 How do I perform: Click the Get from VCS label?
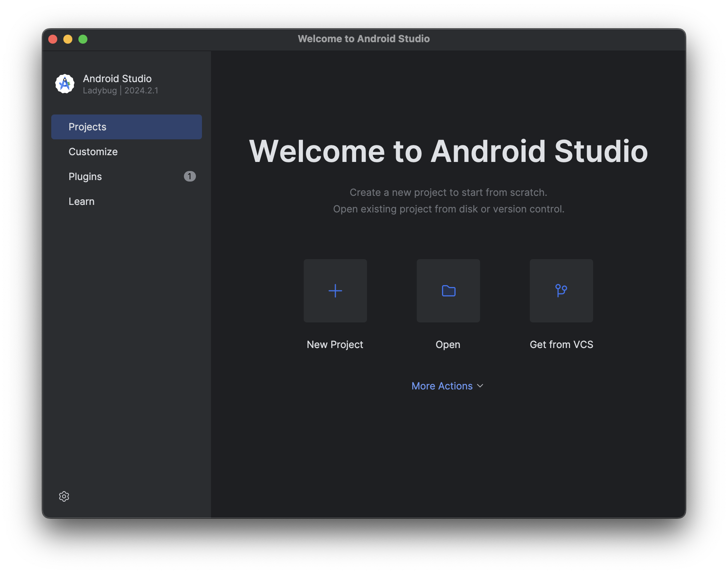(x=561, y=345)
